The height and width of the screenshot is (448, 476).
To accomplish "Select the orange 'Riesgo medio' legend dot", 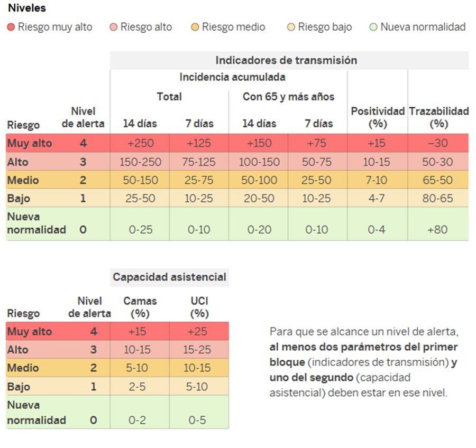I will (195, 27).
